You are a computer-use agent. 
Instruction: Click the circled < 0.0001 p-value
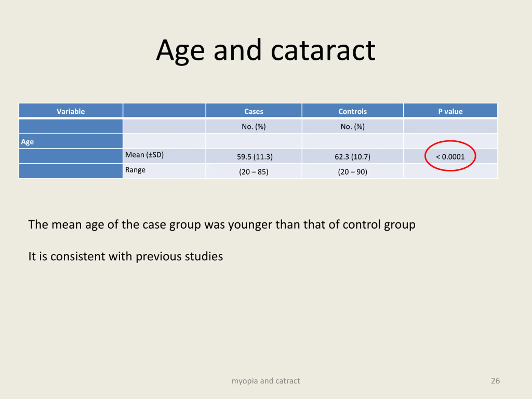pos(450,157)
